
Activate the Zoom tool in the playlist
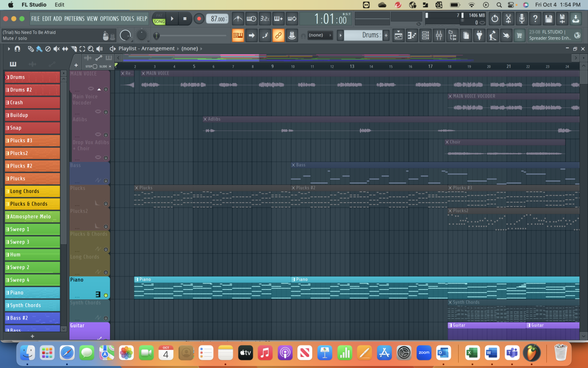coord(91,49)
